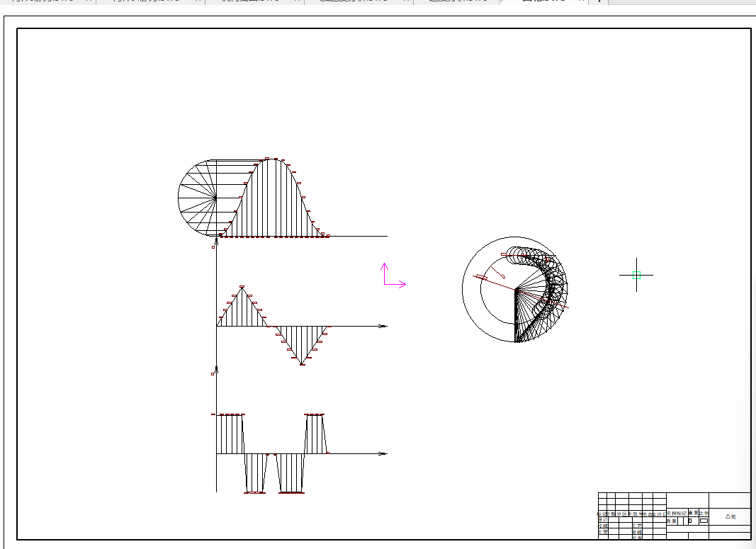Viewport: 756px width, 549px height.
Task: Select the negative valley of the velocity diagram
Action: pyautogui.click(x=302, y=363)
